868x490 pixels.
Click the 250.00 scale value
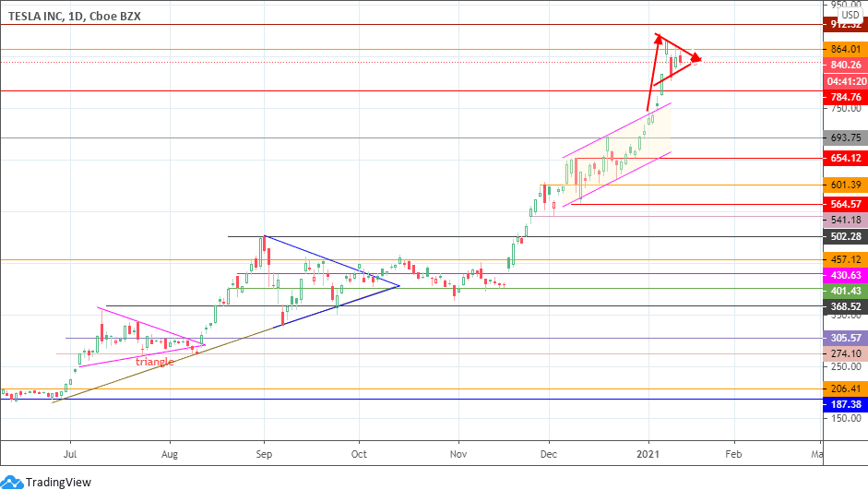click(846, 366)
